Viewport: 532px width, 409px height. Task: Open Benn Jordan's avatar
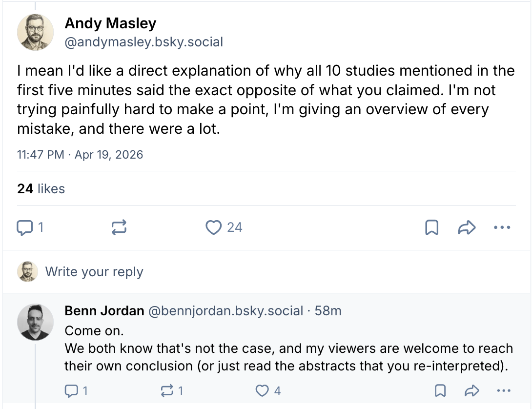pos(35,322)
